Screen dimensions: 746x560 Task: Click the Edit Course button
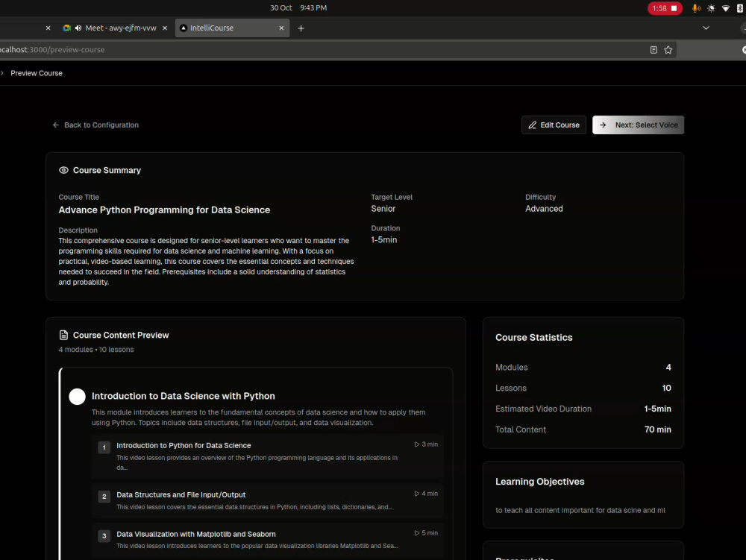pyautogui.click(x=554, y=125)
